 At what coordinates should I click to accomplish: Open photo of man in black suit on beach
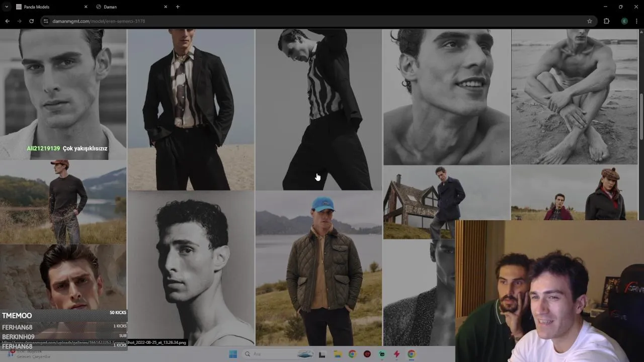(191, 109)
